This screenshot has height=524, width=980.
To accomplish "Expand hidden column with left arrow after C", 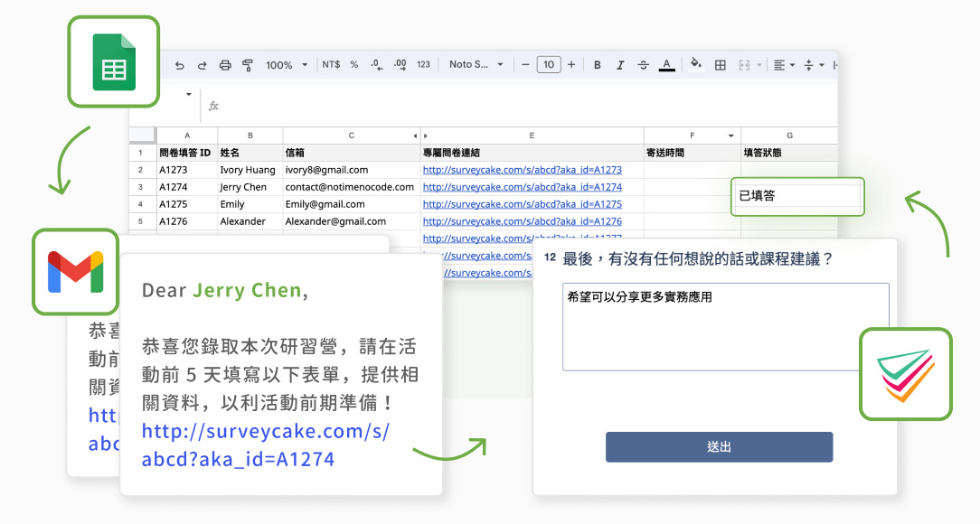I will 415,136.
